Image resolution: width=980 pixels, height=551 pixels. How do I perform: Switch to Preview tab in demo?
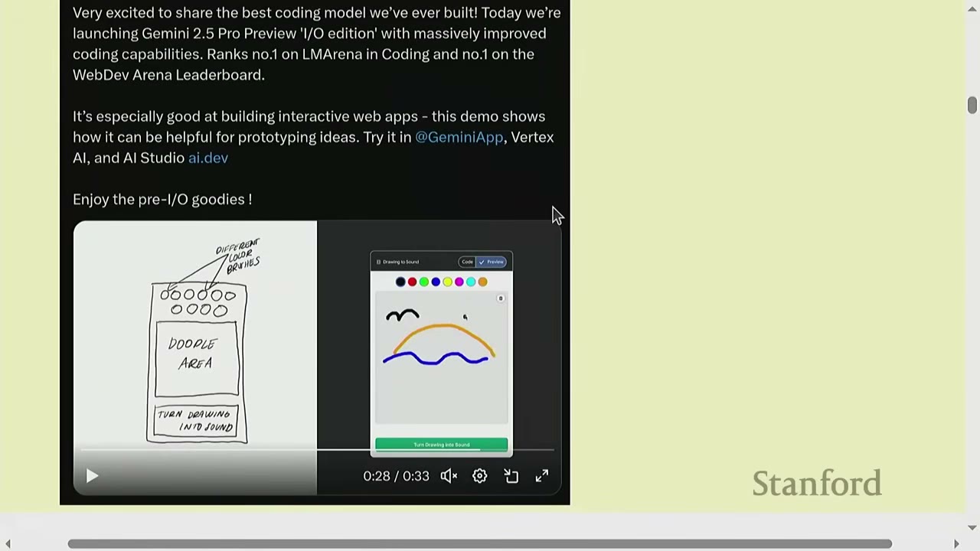pos(492,262)
